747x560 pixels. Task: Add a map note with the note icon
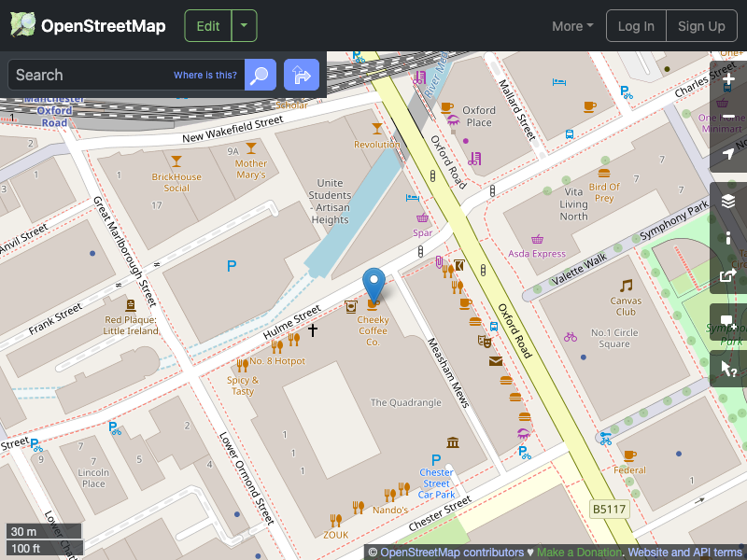click(727, 324)
